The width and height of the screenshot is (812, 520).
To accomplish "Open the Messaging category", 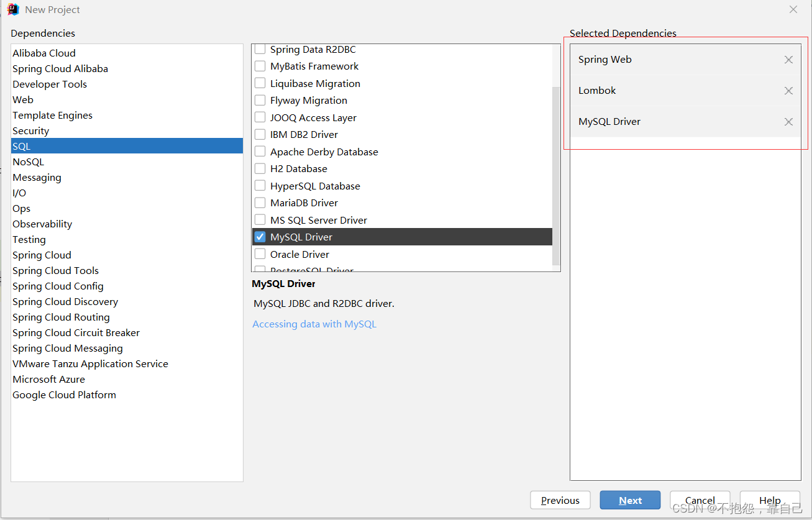I will (127, 177).
